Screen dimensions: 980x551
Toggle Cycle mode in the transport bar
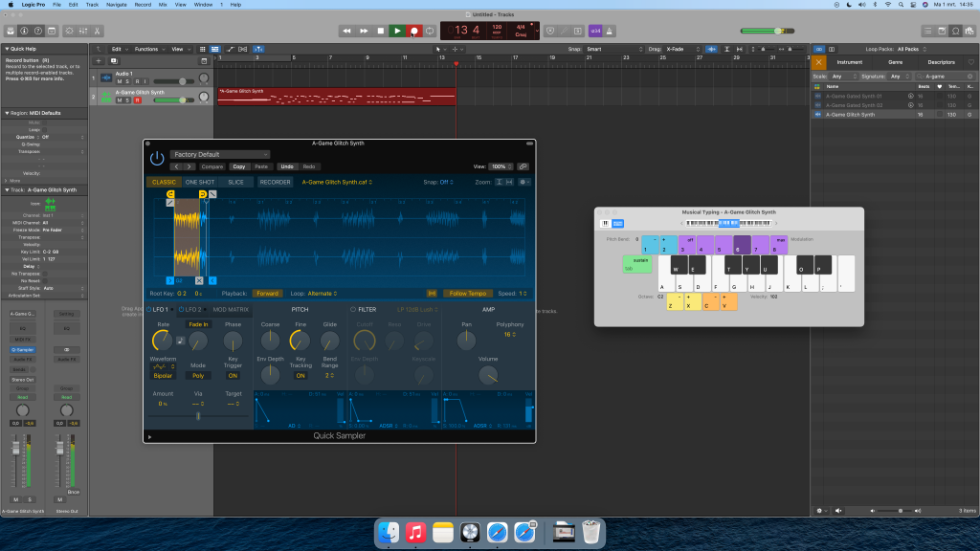click(x=429, y=30)
